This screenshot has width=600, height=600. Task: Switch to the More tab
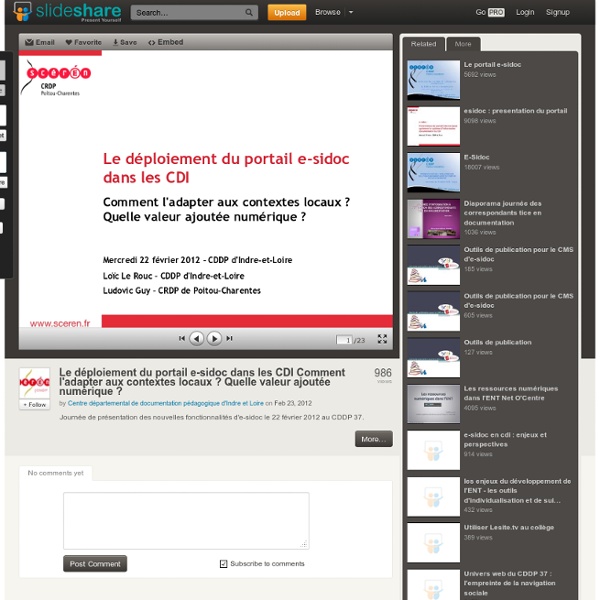[463, 44]
